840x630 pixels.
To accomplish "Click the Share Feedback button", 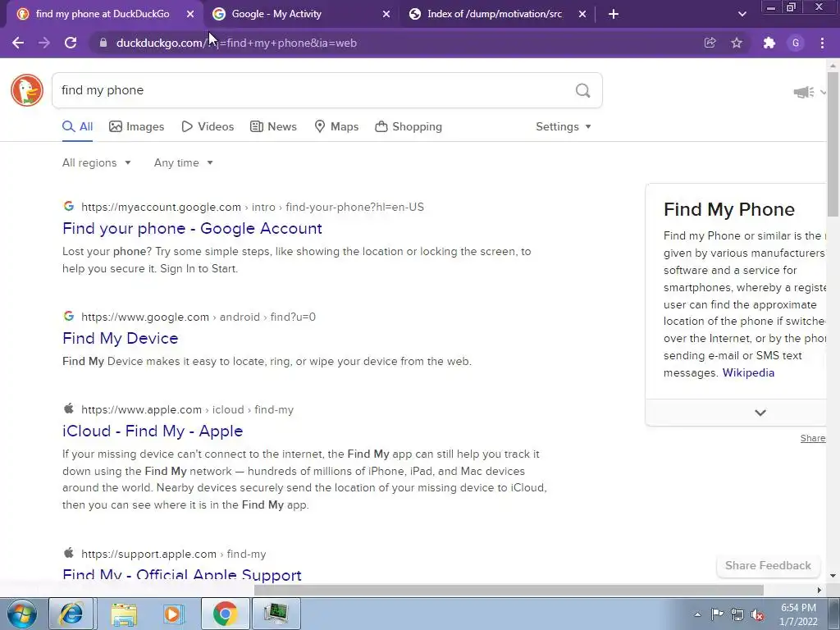I will 768,566.
